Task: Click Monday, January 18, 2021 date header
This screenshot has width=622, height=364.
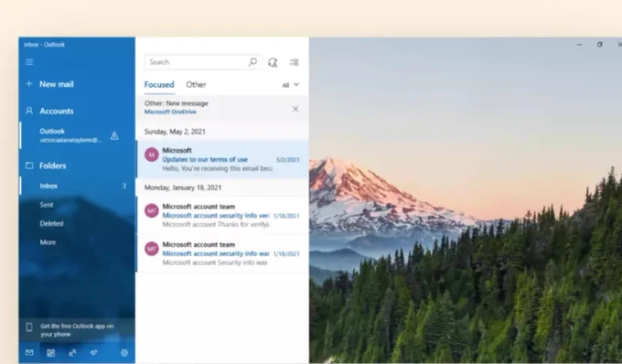Action: click(183, 187)
